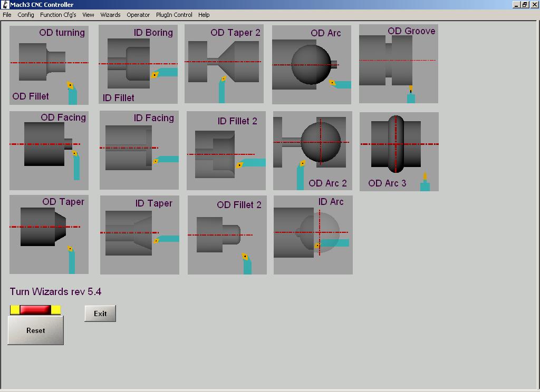
Task: Open the ID Arc wizard
Action: click(313, 235)
